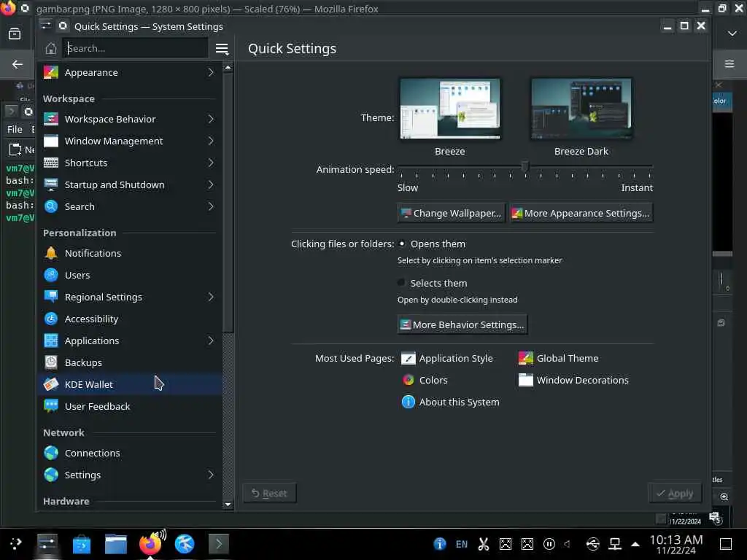Image resolution: width=747 pixels, height=560 pixels.
Task: Open the Firefox hamburger menu
Action: coord(729,64)
